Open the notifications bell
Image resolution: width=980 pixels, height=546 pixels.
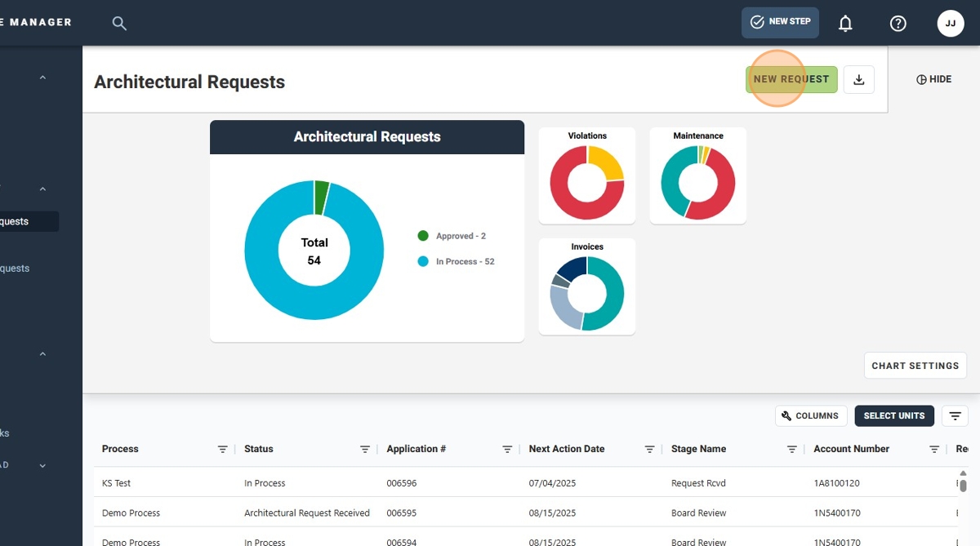coord(845,24)
